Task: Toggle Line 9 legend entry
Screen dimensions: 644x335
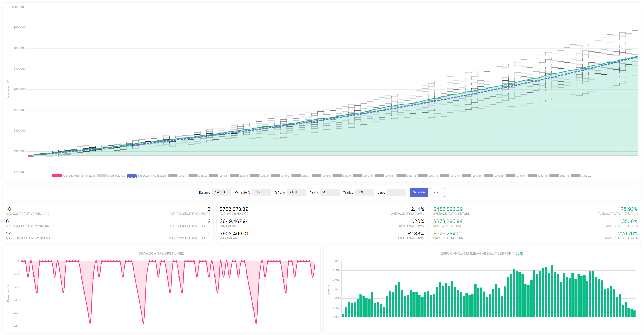Action: (342, 176)
